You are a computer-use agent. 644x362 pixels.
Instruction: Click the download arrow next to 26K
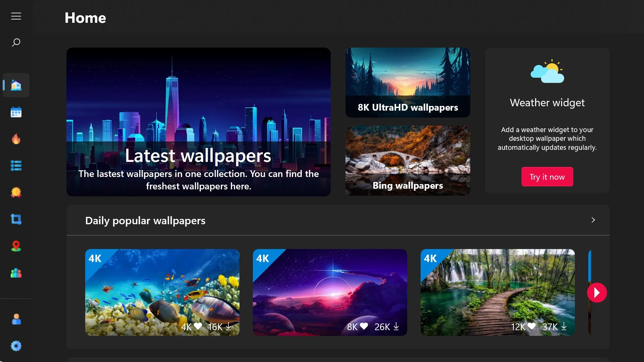click(x=396, y=326)
